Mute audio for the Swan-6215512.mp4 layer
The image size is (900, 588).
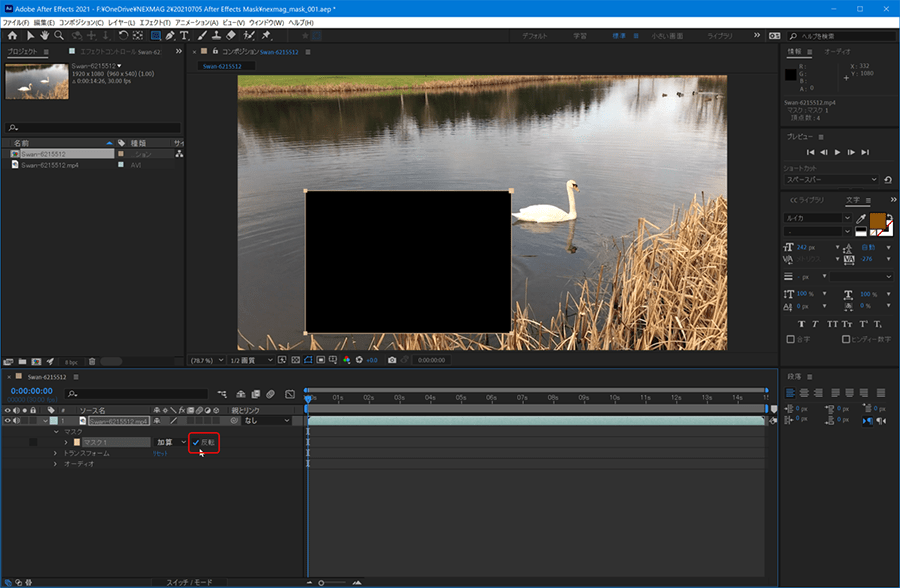click(14, 418)
